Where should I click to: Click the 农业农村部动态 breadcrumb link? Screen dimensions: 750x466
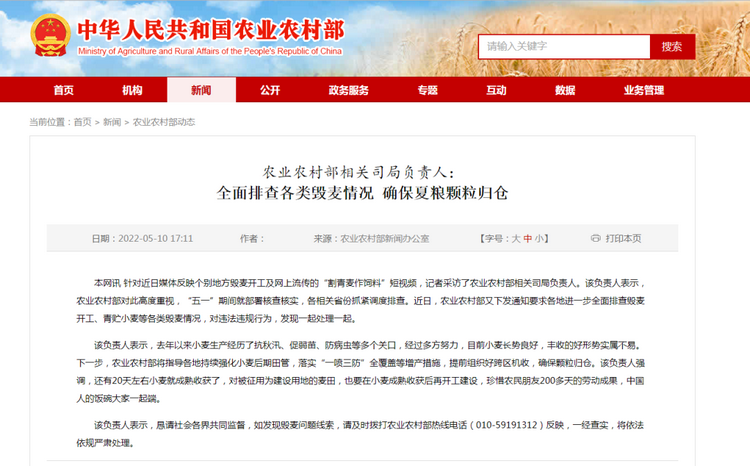164,122
